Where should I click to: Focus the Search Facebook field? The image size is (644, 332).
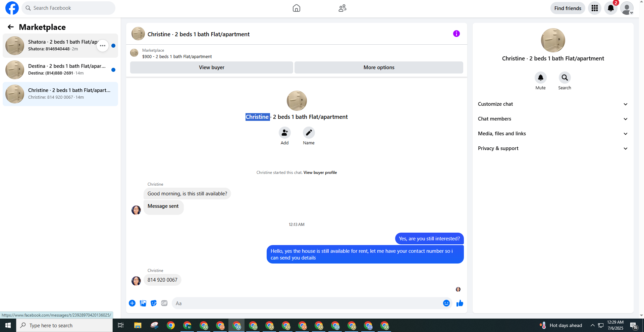coord(68,8)
